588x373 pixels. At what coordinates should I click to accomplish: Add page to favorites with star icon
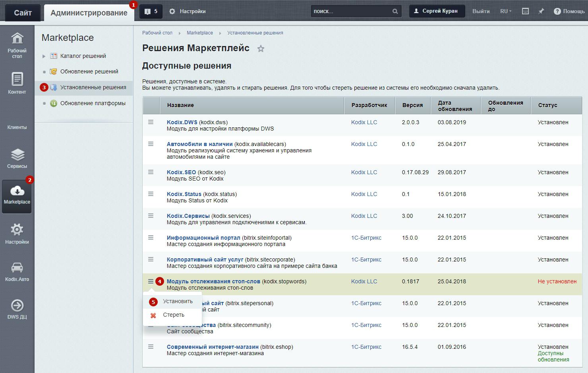point(261,49)
